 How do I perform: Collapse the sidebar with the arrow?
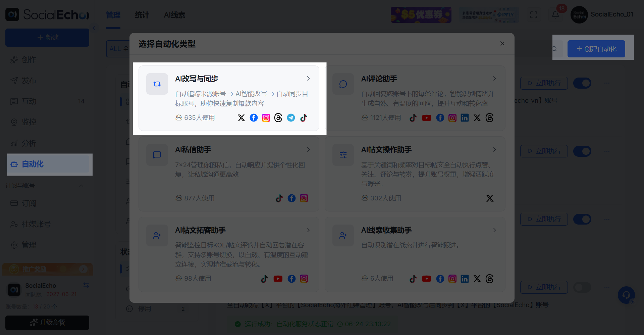(94, 28)
